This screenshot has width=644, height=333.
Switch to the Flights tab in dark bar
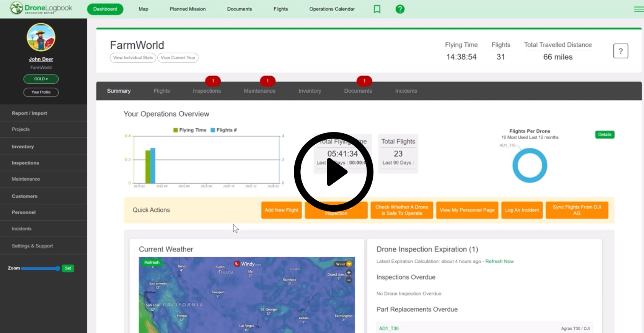tap(161, 91)
